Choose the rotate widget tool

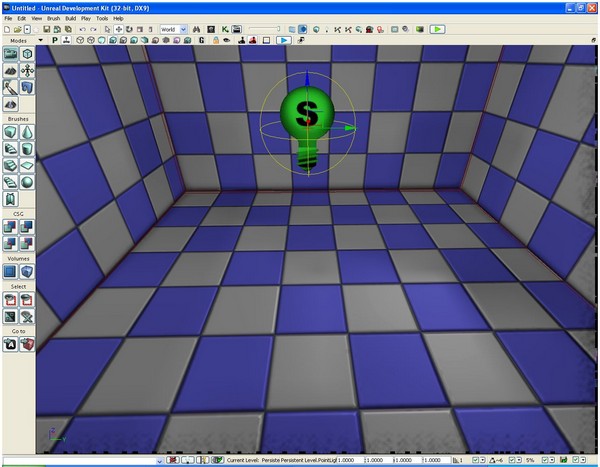pyautogui.click(x=129, y=29)
